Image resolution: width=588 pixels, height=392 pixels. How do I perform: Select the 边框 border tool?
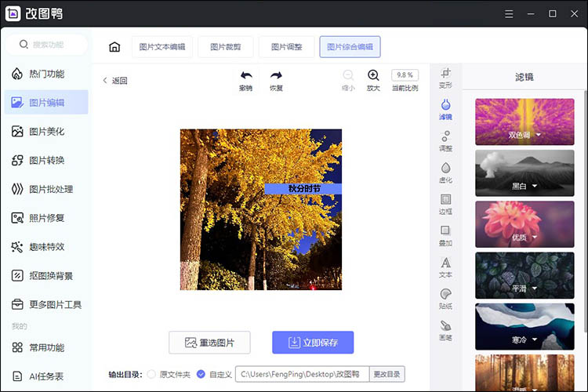[445, 204]
